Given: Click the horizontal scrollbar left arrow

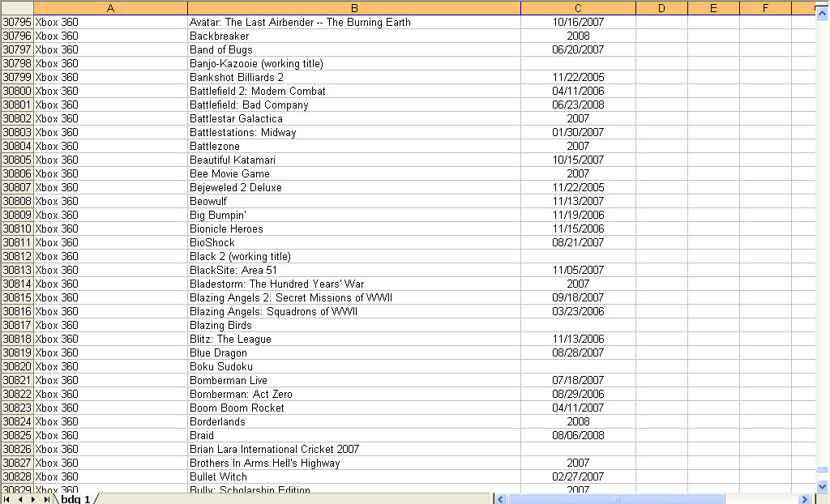Looking at the screenshot, I should [501, 498].
